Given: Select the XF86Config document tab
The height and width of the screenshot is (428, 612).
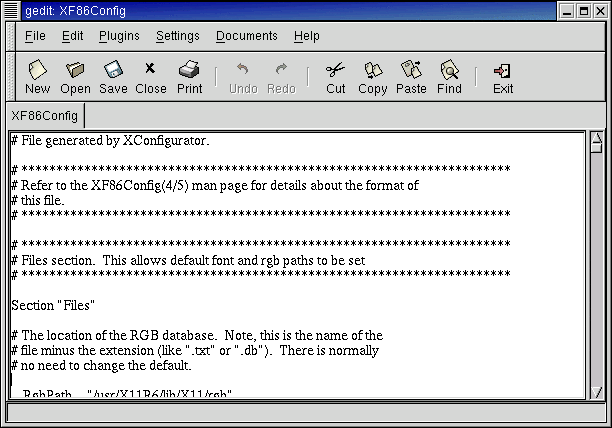Looking at the screenshot, I should click(44, 116).
